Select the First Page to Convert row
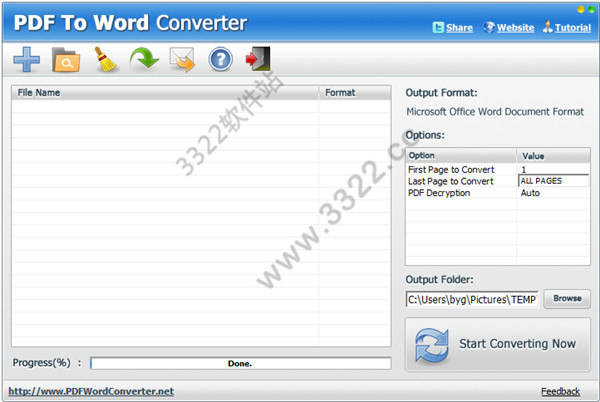600x402 pixels. (x=497, y=169)
